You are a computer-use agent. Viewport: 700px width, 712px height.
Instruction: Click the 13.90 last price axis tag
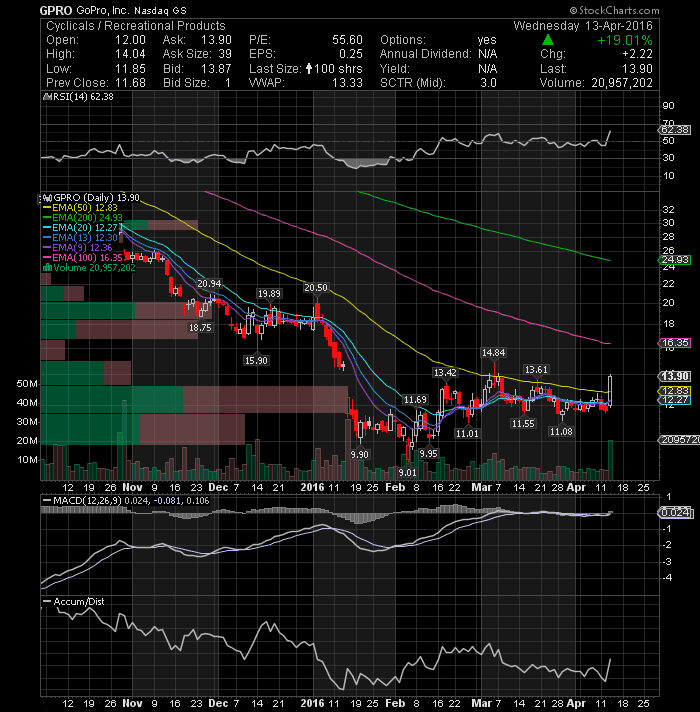(675, 376)
